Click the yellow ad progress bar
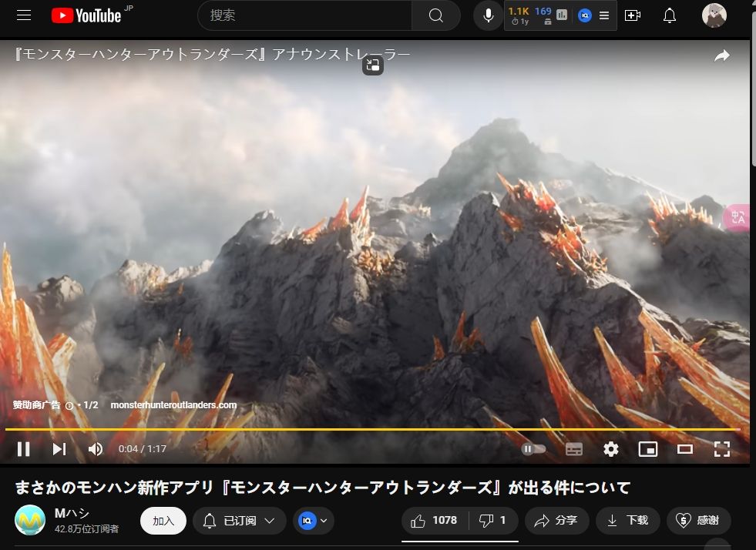The image size is (756, 550). 372,428
